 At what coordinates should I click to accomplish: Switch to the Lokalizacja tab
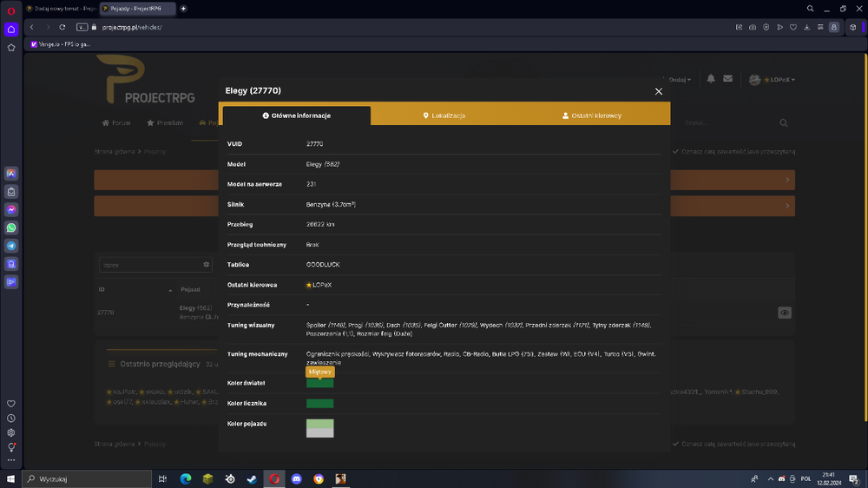[444, 115]
